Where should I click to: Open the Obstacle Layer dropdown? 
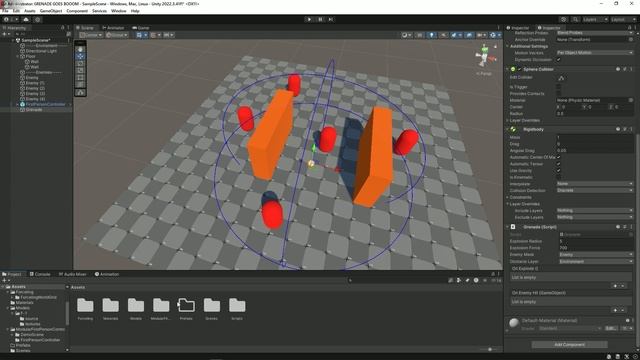(595, 261)
